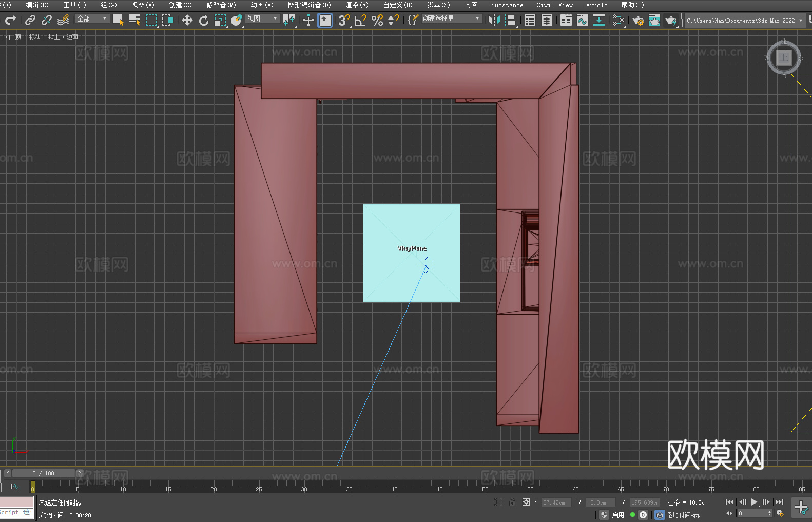812x522 pixels.
Task: Open the Layer Explorer icon
Action: (x=547, y=20)
